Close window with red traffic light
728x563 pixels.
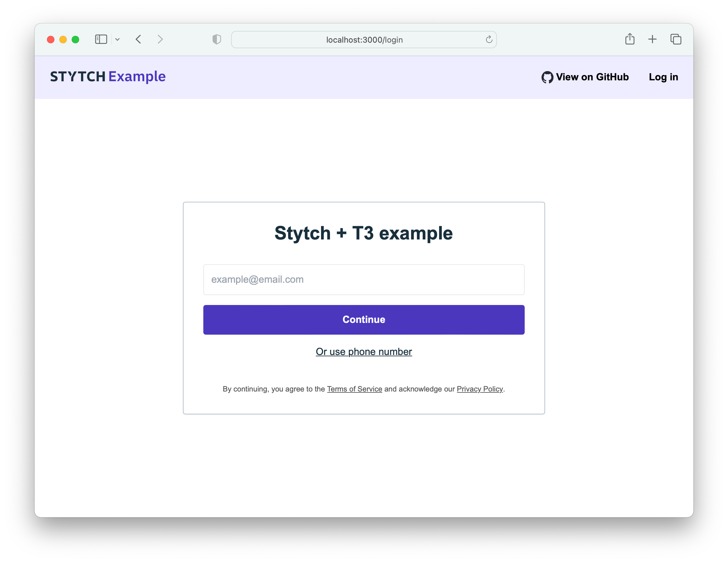(51, 40)
